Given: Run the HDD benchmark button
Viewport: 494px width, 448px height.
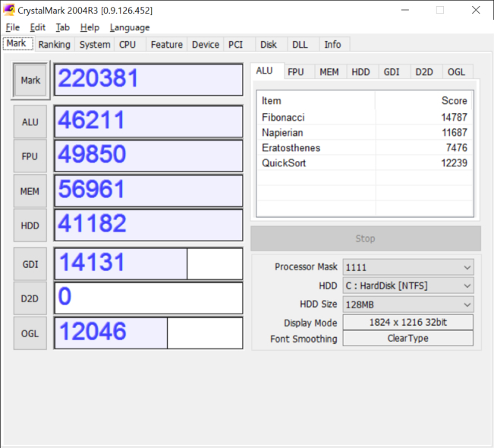Looking at the screenshot, I should click(30, 226).
